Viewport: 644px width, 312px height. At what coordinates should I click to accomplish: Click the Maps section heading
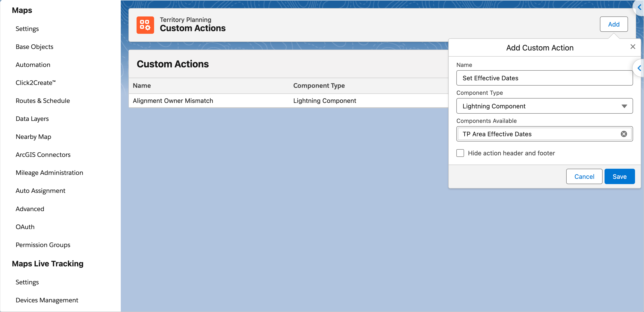(x=22, y=10)
